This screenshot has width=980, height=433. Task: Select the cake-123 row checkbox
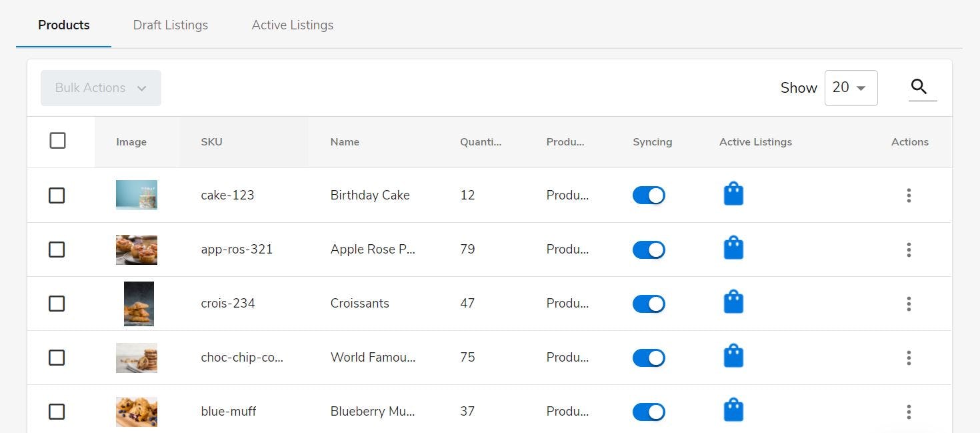pyautogui.click(x=57, y=195)
